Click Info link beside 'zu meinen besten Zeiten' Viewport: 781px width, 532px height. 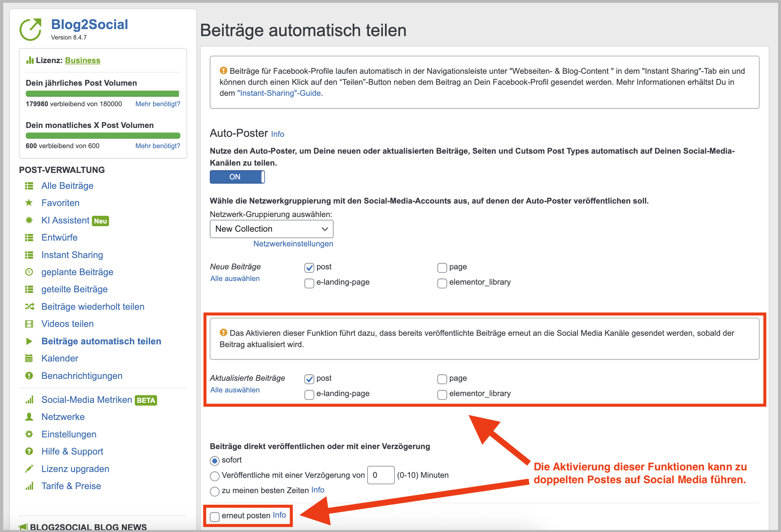[x=318, y=490]
